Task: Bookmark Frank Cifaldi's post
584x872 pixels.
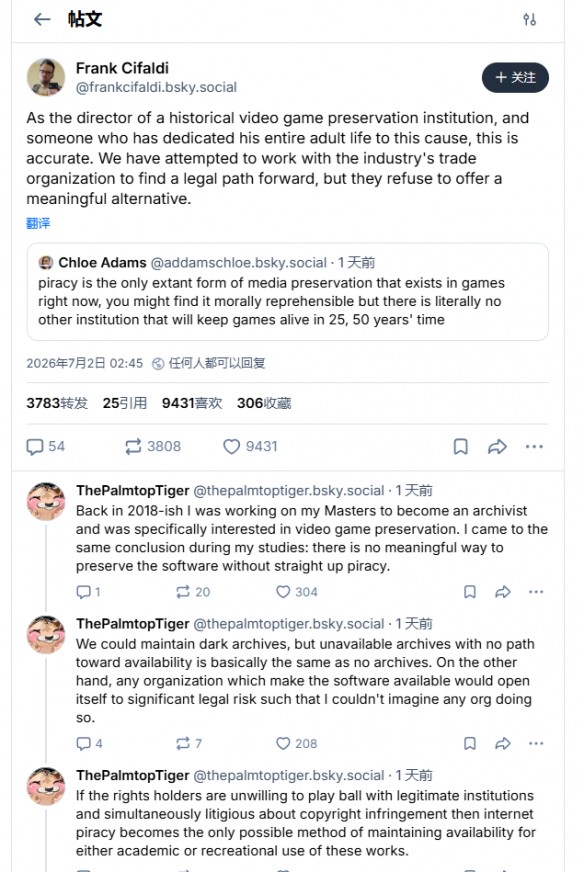Action: tap(461, 447)
